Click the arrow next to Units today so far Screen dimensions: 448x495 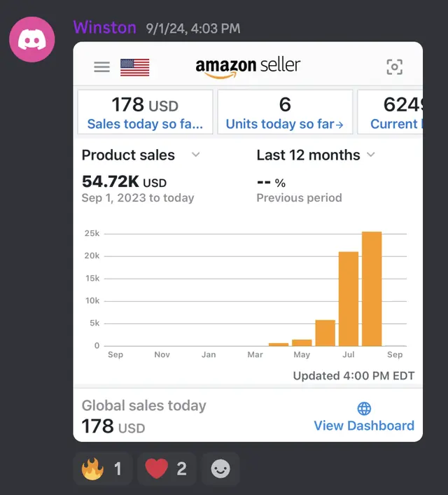click(x=339, y=125)
